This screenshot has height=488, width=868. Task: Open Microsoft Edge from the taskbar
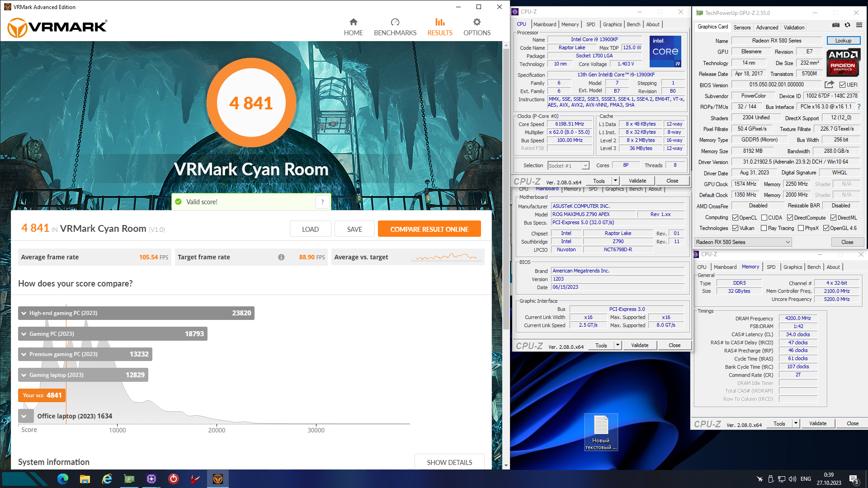[63, 479]
